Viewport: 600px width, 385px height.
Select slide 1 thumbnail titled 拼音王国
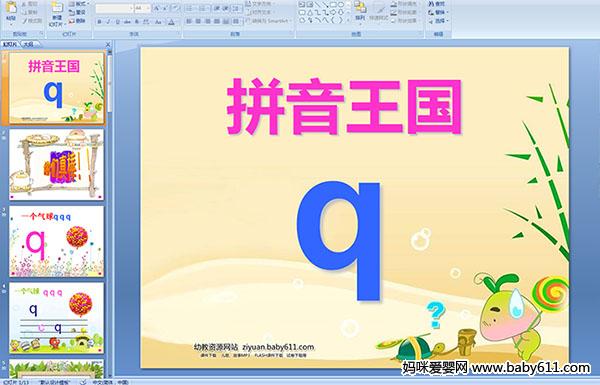[x=57, y=88]
